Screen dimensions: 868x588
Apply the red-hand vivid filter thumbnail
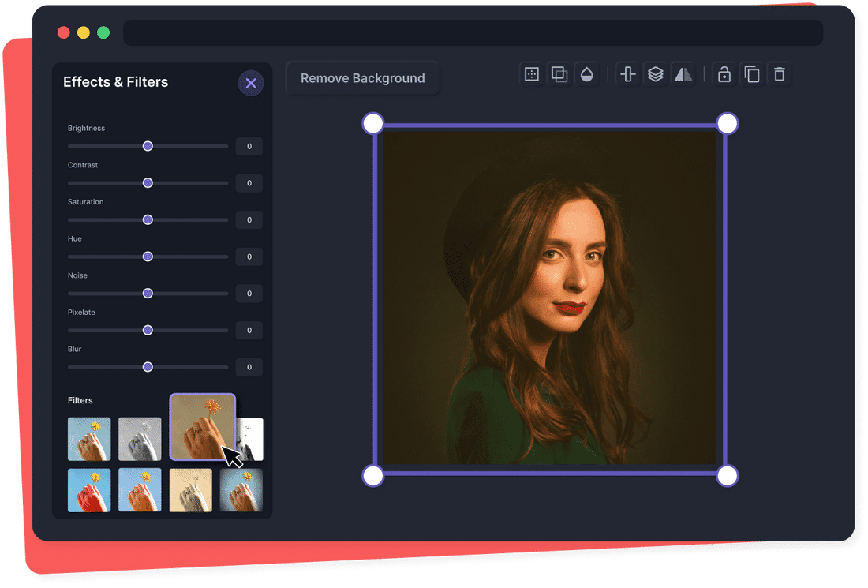[89, 490]
